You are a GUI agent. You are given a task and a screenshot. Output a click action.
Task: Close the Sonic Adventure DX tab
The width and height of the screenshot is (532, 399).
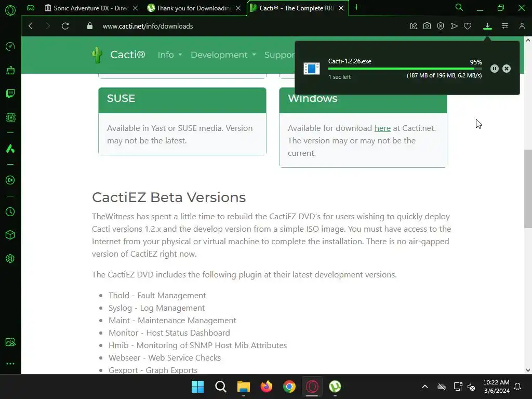(136, 8)
